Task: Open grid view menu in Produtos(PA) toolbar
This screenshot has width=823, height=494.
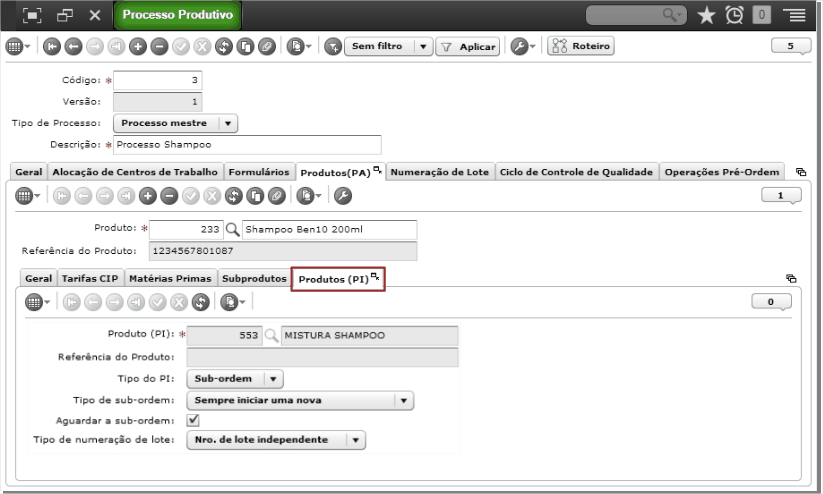Action: [x=28, y=196]
